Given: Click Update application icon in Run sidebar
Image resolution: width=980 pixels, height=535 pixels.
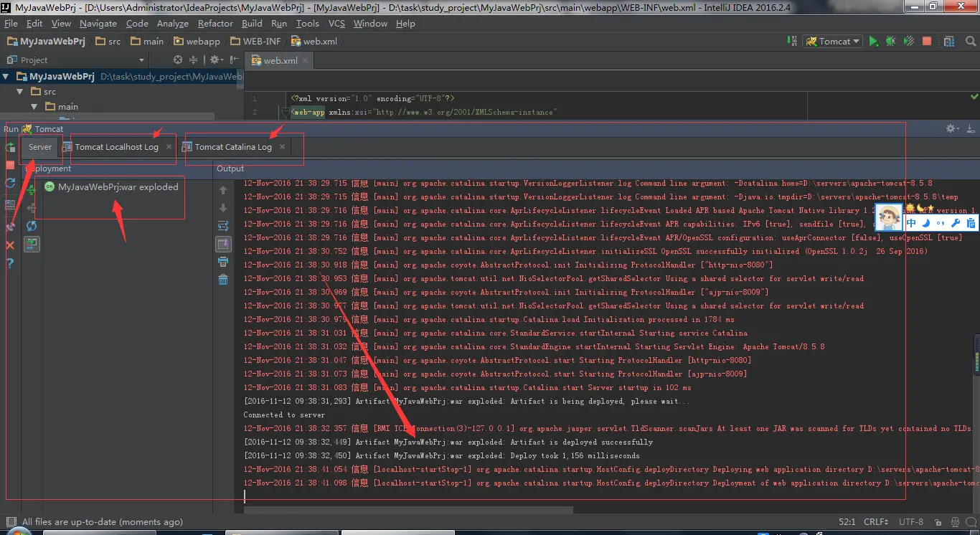Looking at the screenshot, I should 10,183.
